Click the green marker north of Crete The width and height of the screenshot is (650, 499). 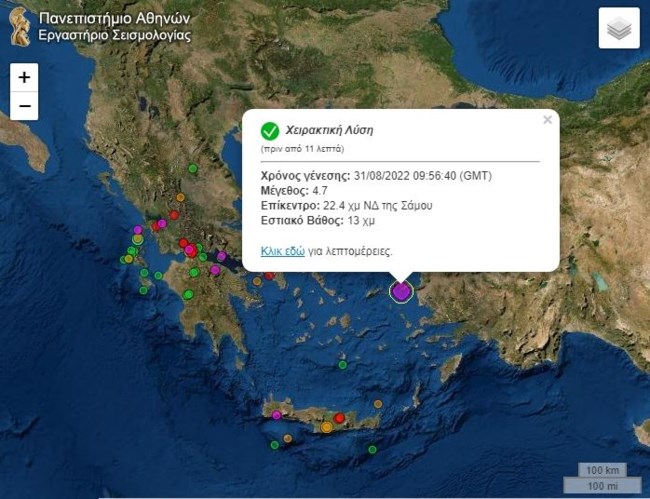pos(343,365)
